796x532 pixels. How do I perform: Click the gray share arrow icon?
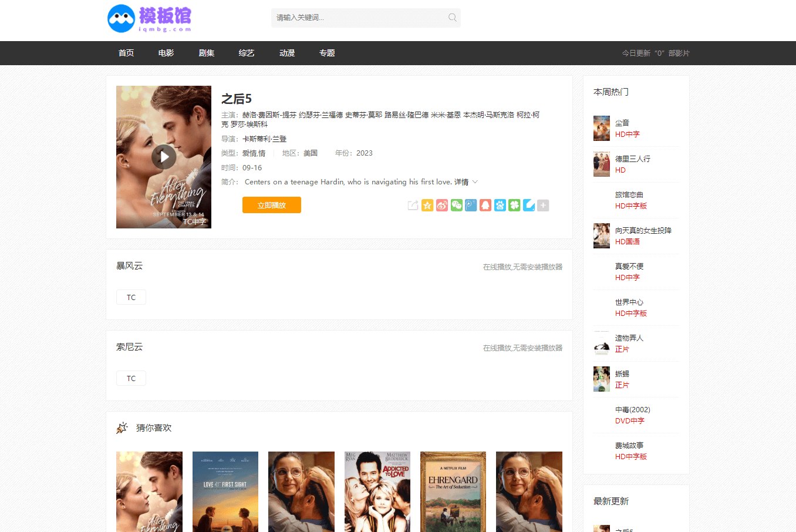click(x=413, y=205)
